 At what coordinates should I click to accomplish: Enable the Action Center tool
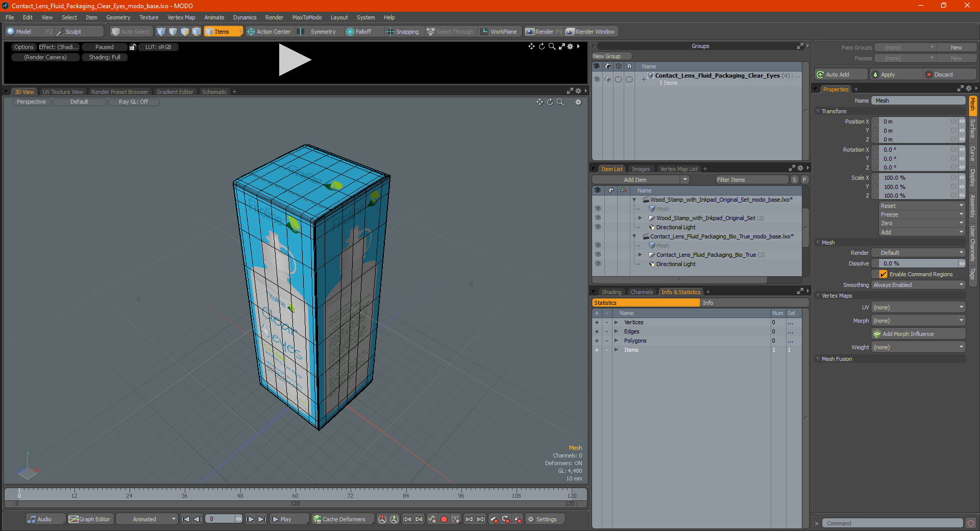[269, 32]
